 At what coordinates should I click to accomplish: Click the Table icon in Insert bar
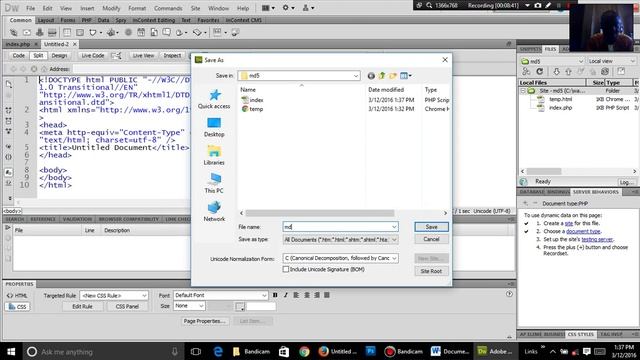(67, 33)
